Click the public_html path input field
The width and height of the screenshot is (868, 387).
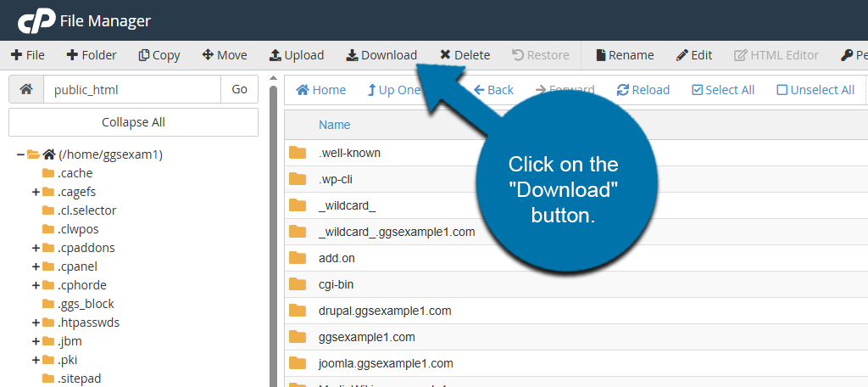[131, 89]
